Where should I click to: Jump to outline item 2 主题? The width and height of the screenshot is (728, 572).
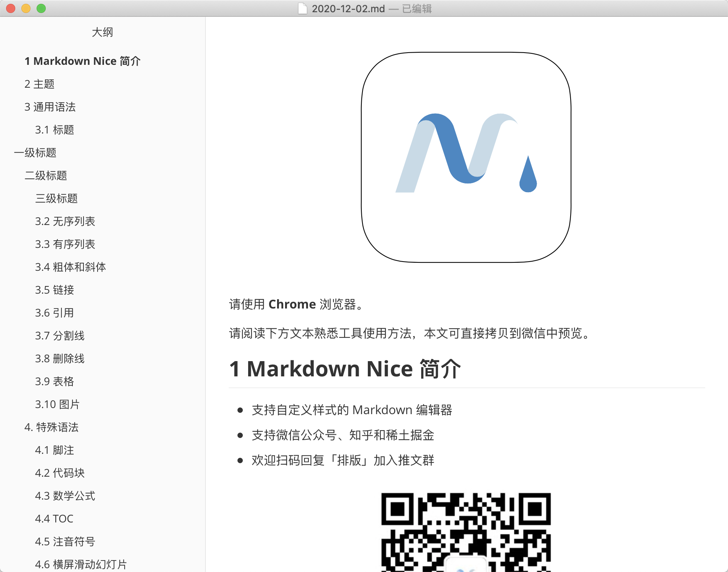[x=40, y=84]
